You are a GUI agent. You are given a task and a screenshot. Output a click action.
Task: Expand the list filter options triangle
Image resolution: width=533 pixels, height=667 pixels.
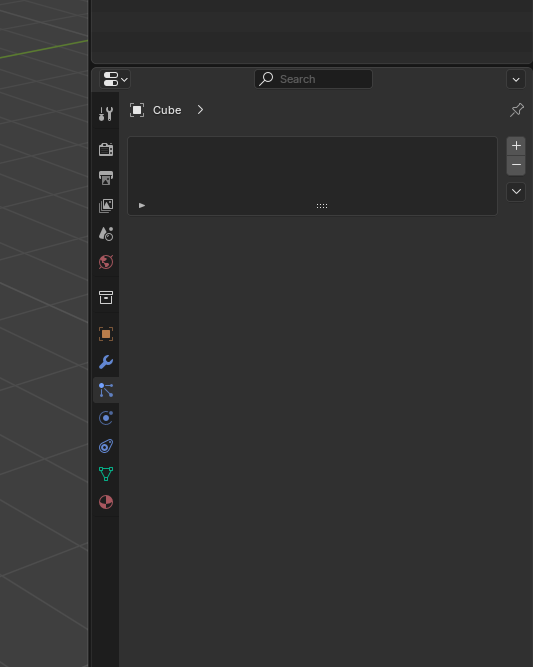[142, 205]
